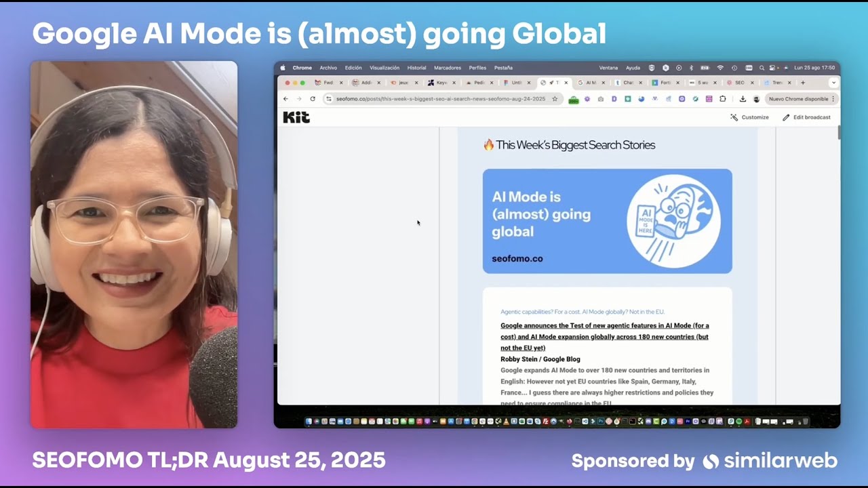Open Google announces agentic features article link
Screen dimensions: 868x488
tap(604, 337)
